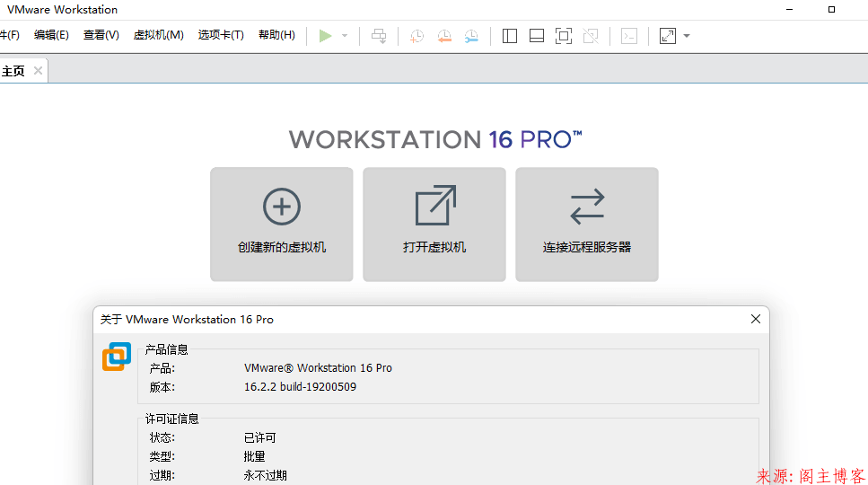Open the 选项卡(T) menu

221,35
